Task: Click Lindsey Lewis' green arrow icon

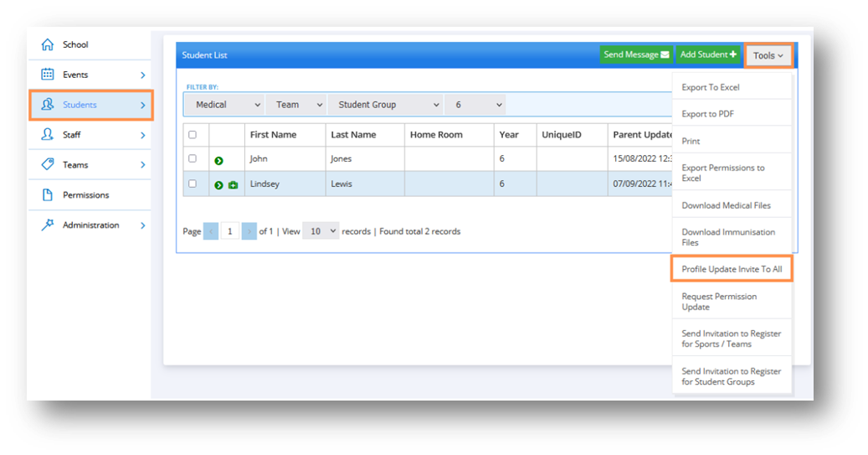Action: [x=218, y=185]
